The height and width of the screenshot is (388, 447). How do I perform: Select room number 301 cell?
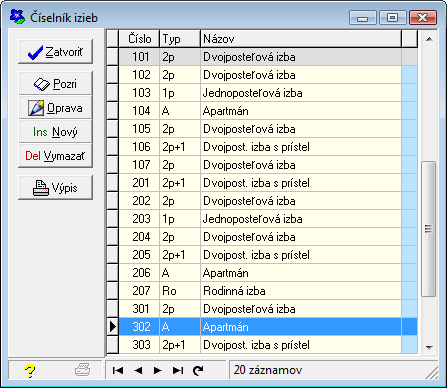[x=139, y=309]
